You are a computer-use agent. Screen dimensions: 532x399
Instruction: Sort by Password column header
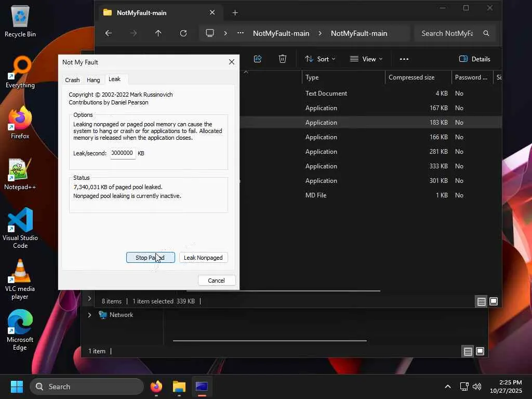(472, 77)
